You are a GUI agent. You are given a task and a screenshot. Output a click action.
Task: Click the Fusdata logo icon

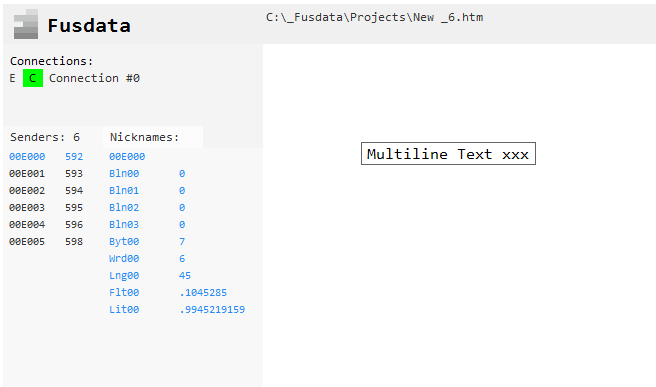(x=26, y=24)
